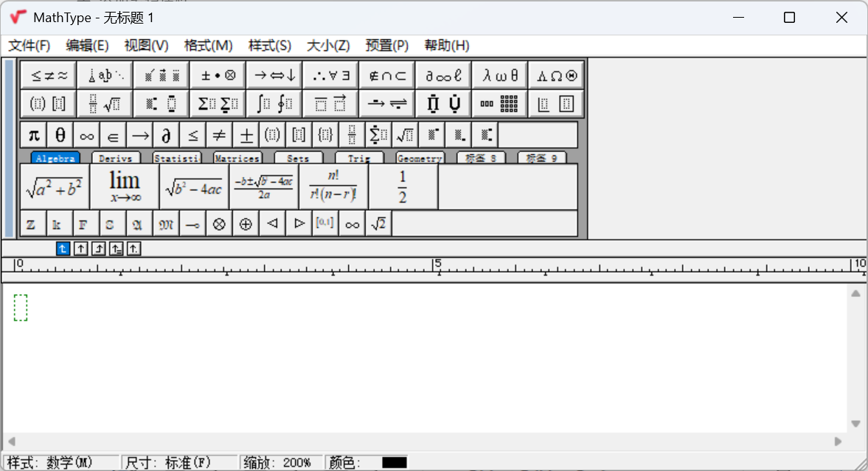Image resolution: width=868 pixels, height=471 pixels.
Task: Insert summation template from small bar
Action: (378, 135)
